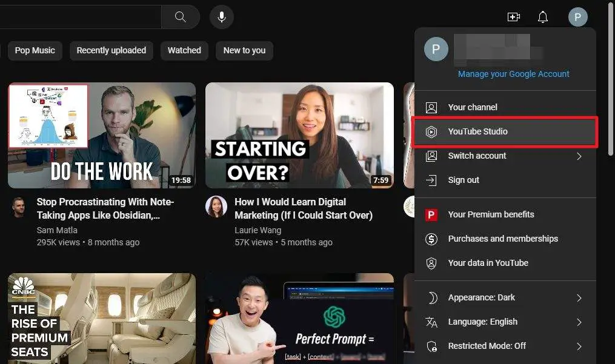This screenshot has height=364, width=615.
Task: Click the Switch account icon
Action: tap(431, 156)
